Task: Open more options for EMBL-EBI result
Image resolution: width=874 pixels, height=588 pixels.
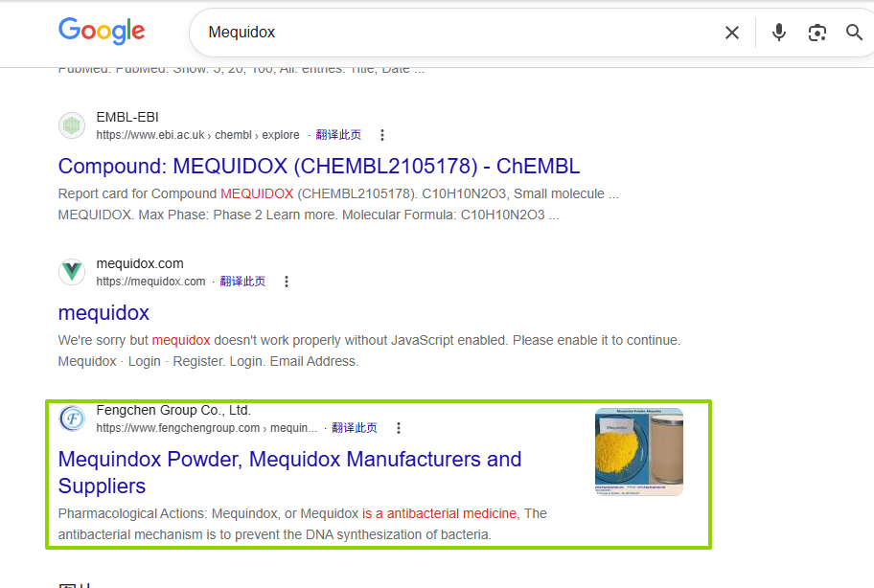Action: coord(381,135)
